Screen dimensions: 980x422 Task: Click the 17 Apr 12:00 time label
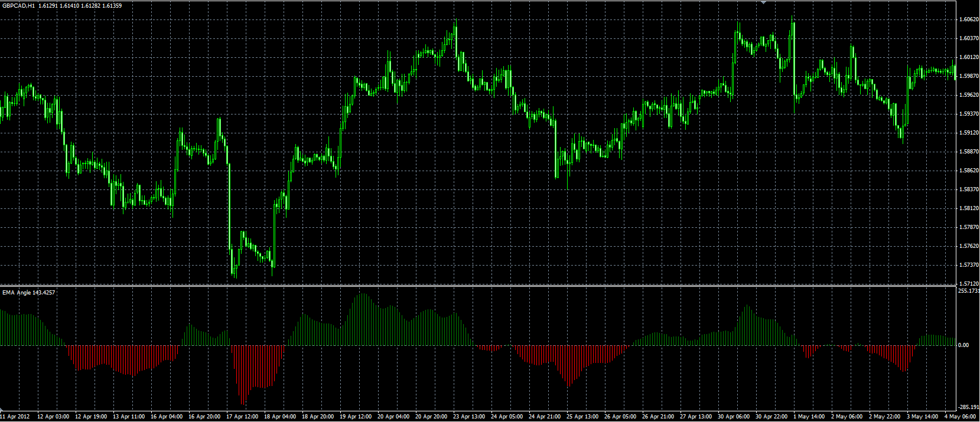[x=242, y=417]
